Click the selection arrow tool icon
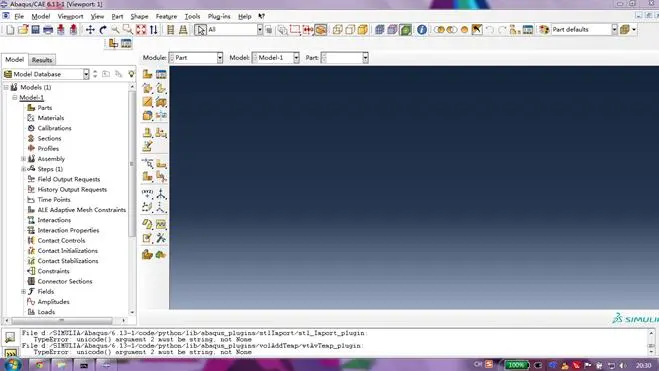The height and width of the screenshot is (371, 659). (200, 30)
